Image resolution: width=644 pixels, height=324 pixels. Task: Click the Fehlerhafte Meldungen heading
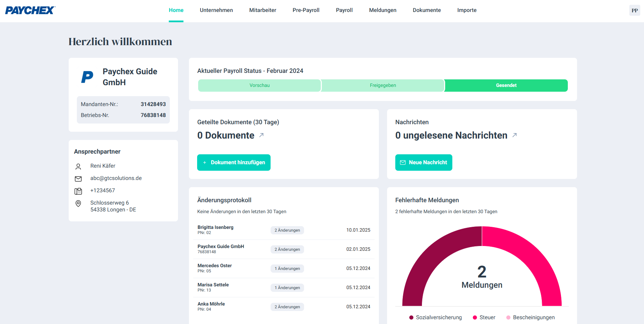pos(427,200)
